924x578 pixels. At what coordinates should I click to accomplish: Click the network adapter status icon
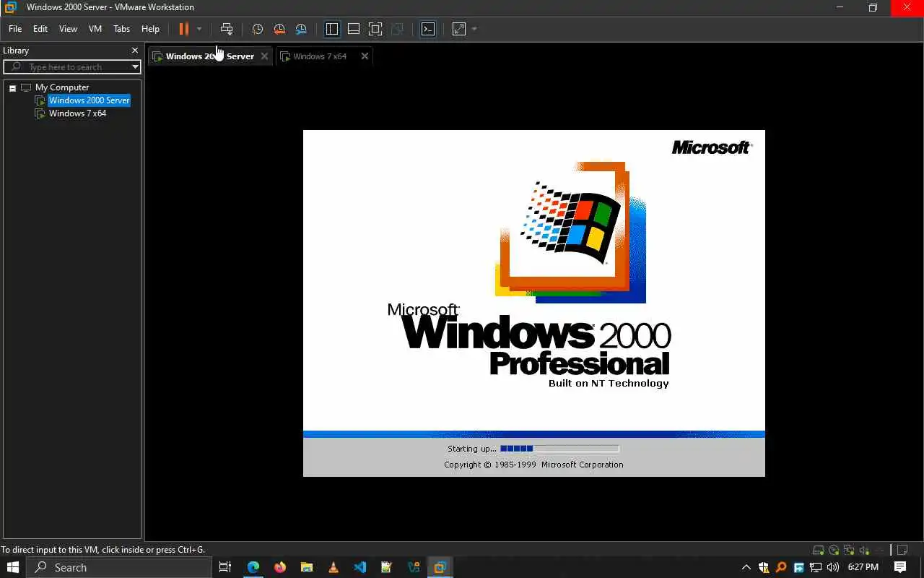(849, 550)
